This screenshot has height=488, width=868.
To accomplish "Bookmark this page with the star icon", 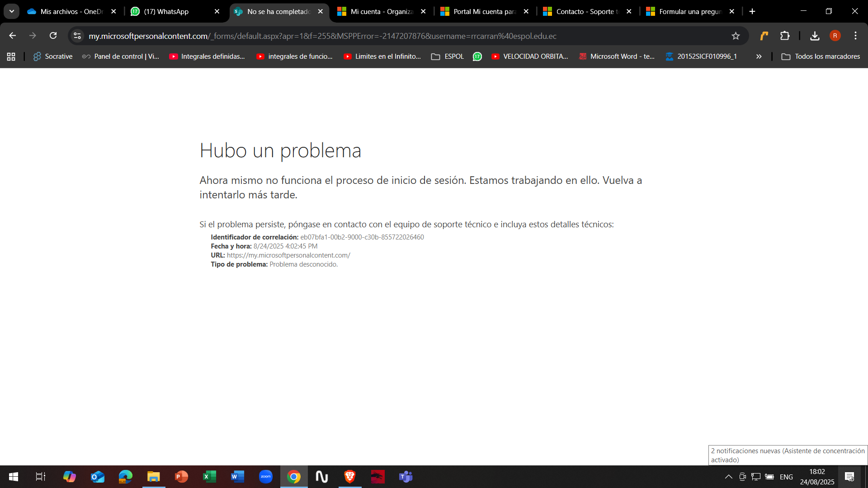I will coord(736,36).
